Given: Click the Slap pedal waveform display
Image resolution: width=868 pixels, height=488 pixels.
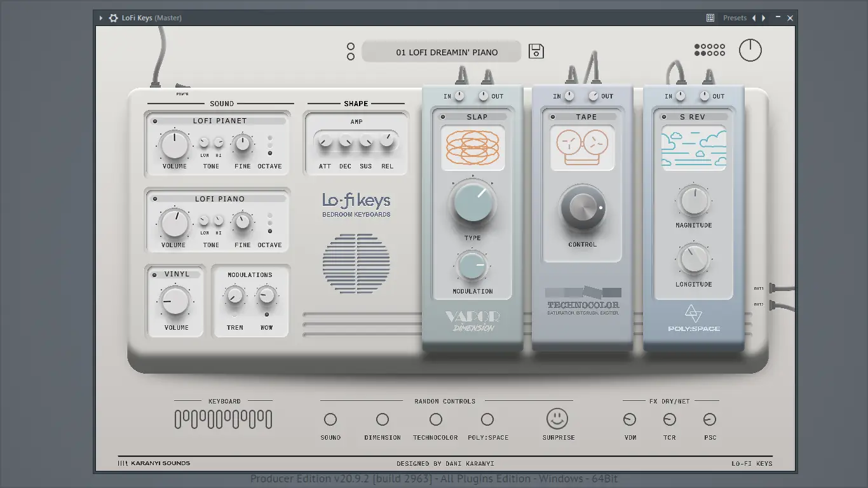Looking at the screenshot, I should point(473,148).
